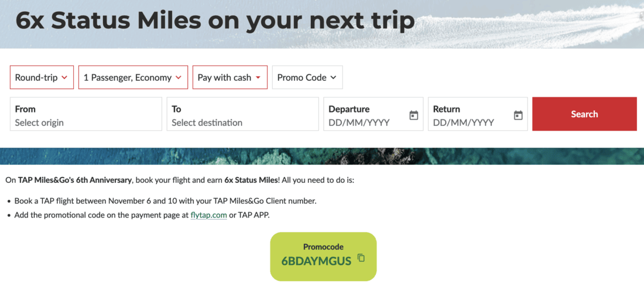This screenshot has height=286, width=644.
Task: Click the 6BDAYMGUS promocode text
Action: [x=316, y=261]
